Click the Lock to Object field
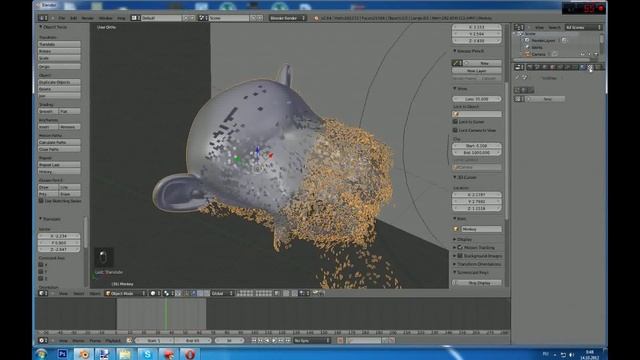The image size is (640, 360). [x=477, y=114]
